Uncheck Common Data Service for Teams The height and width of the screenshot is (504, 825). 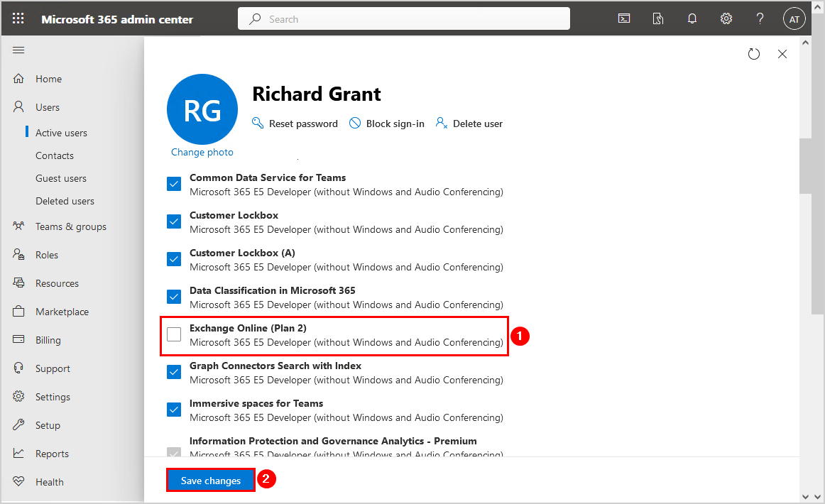point(174,184)
